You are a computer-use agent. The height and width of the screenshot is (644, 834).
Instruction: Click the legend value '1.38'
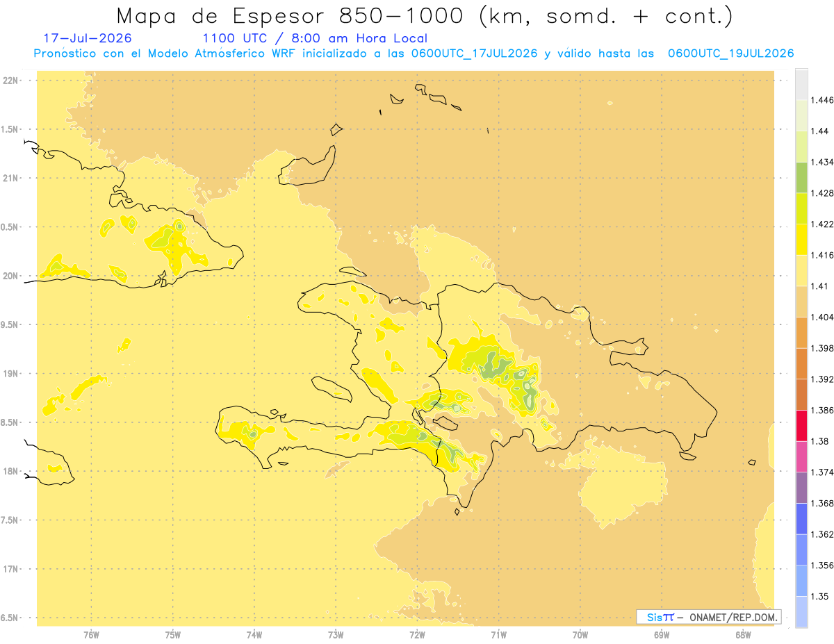point(820,441)
